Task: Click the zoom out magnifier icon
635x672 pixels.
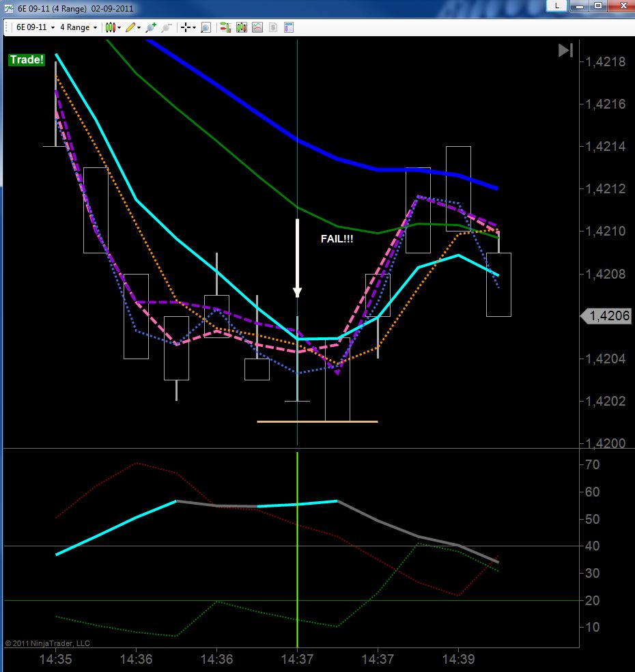Action: 166,28
